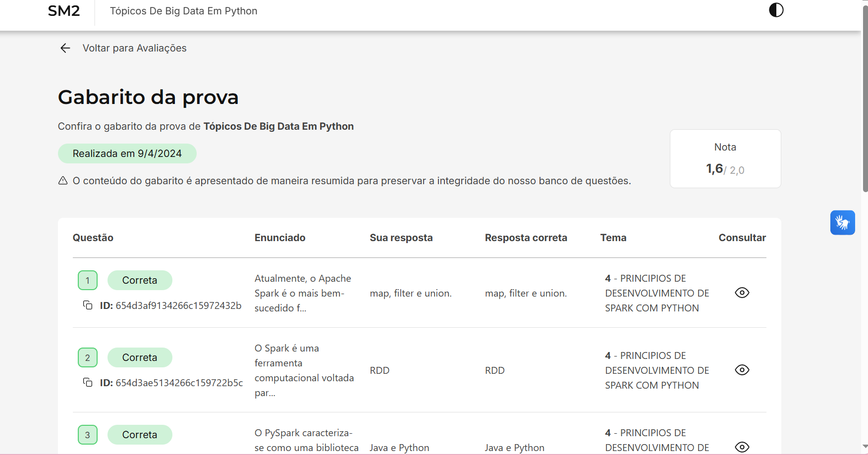
Task: Click question number 3 badge
Action: click(88, 435)
